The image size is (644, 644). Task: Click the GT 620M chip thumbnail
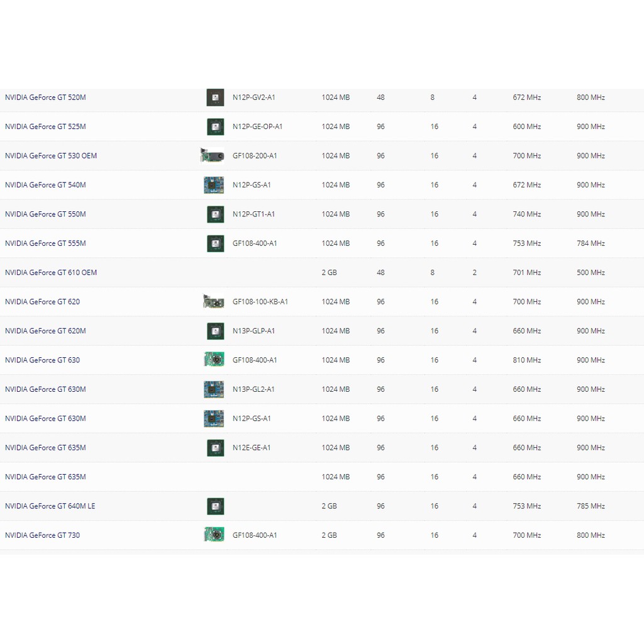[x=215, y=331]
